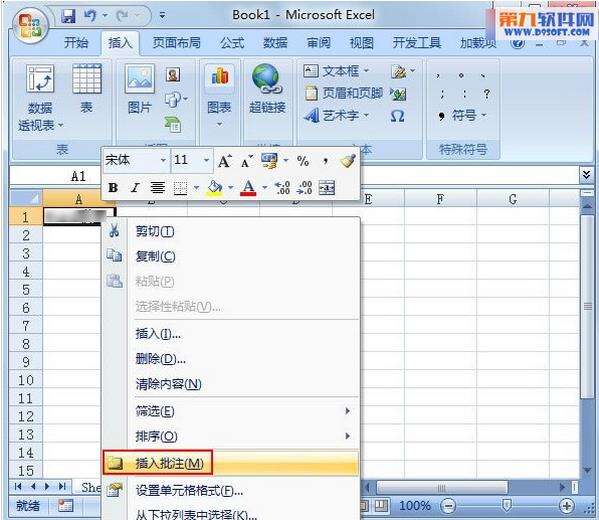
Task: Click the Omega symbol icon
Action: pyautogui.click(x=397, y=116)
